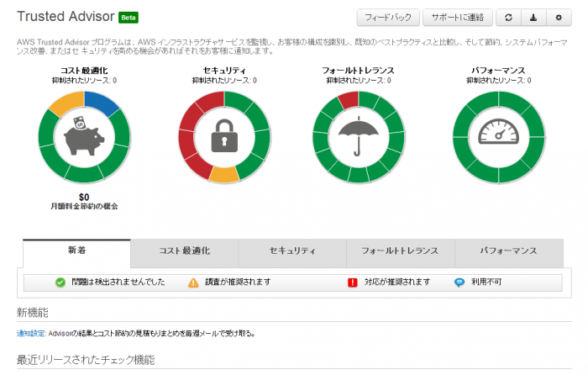Click the refresh icon button
588x375 pixels.
tap(508, 18)
